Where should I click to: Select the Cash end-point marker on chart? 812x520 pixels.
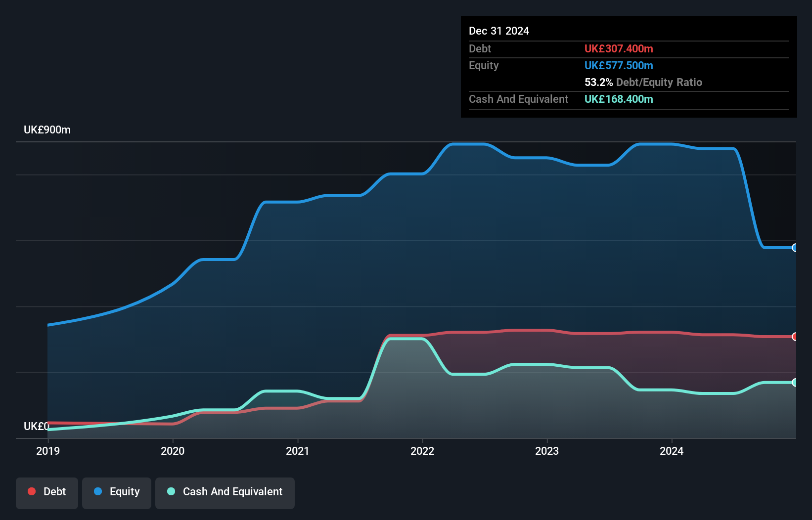pos(795,382)
